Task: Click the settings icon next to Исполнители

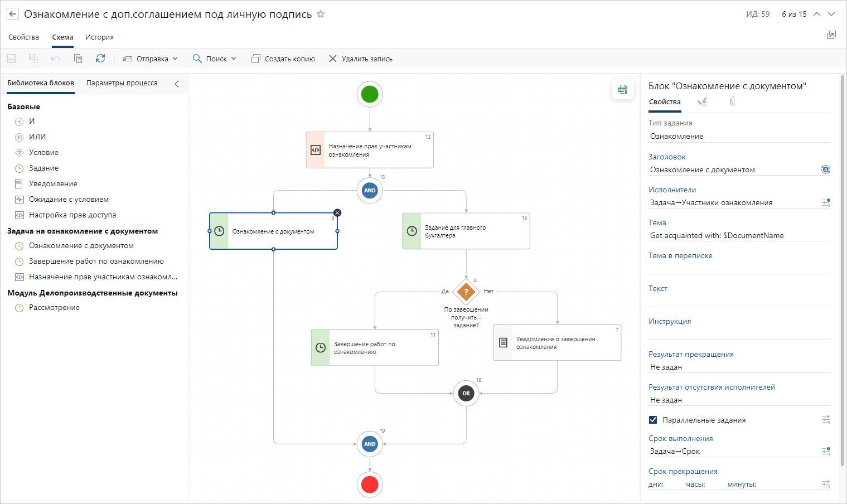Action: [826, 202]
